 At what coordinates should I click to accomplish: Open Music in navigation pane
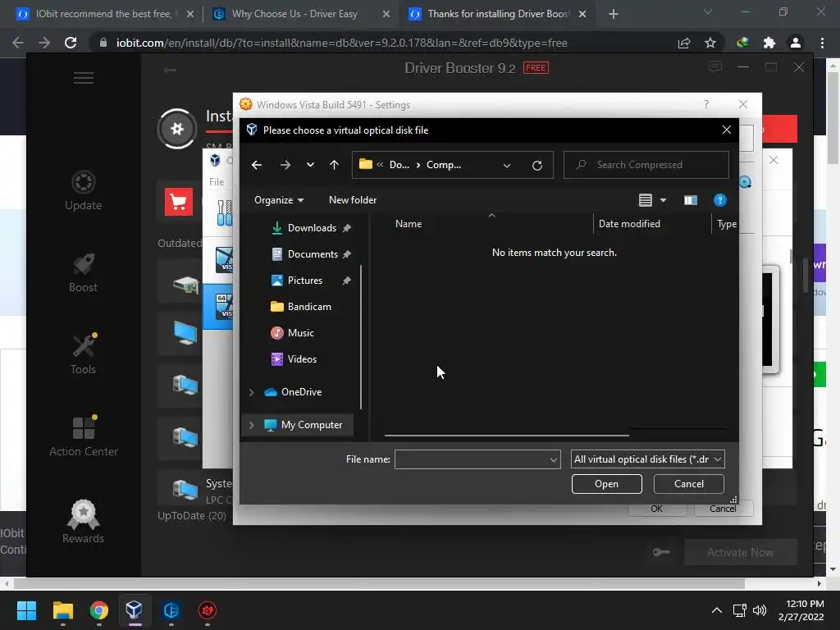[x=293, y=333]
